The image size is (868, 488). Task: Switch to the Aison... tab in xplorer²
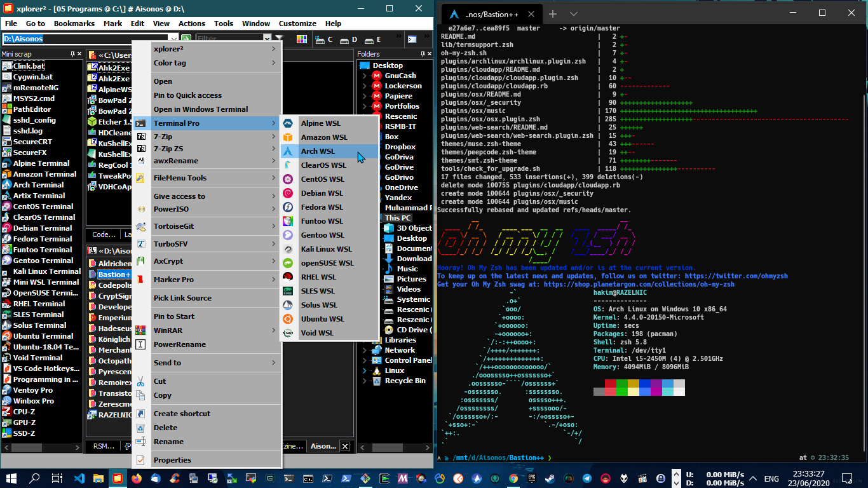pos(323,446)
